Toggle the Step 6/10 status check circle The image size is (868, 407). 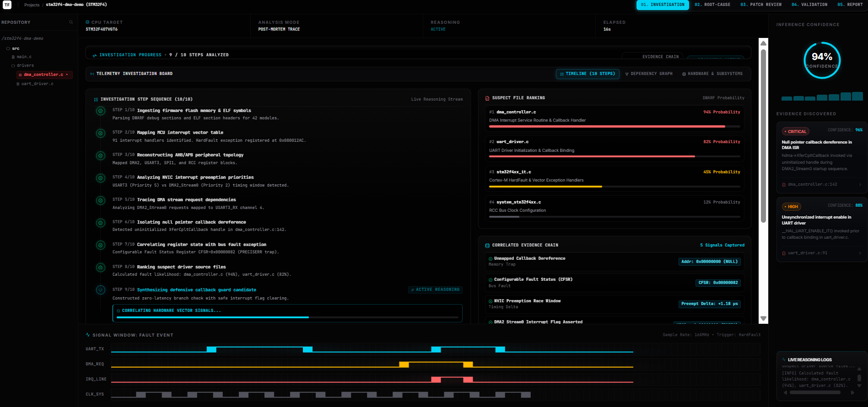point(101,223)
